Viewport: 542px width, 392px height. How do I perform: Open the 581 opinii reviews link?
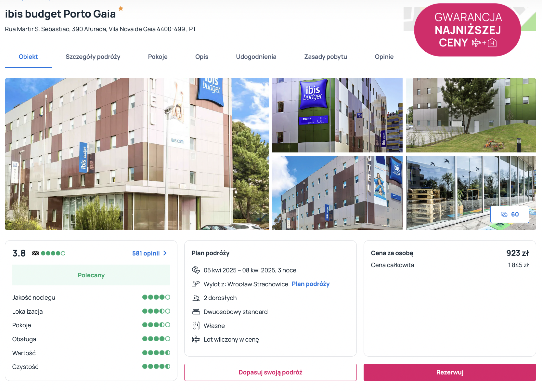click(x=146, y=253)
